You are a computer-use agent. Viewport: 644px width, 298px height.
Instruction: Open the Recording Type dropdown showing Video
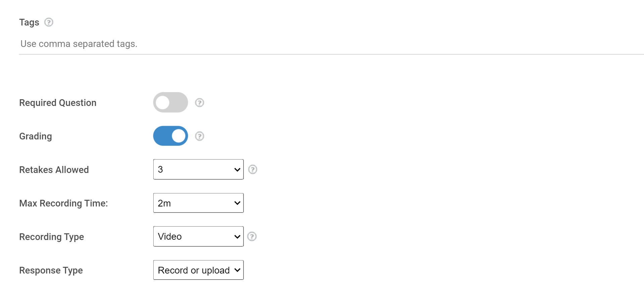point(198,237)
